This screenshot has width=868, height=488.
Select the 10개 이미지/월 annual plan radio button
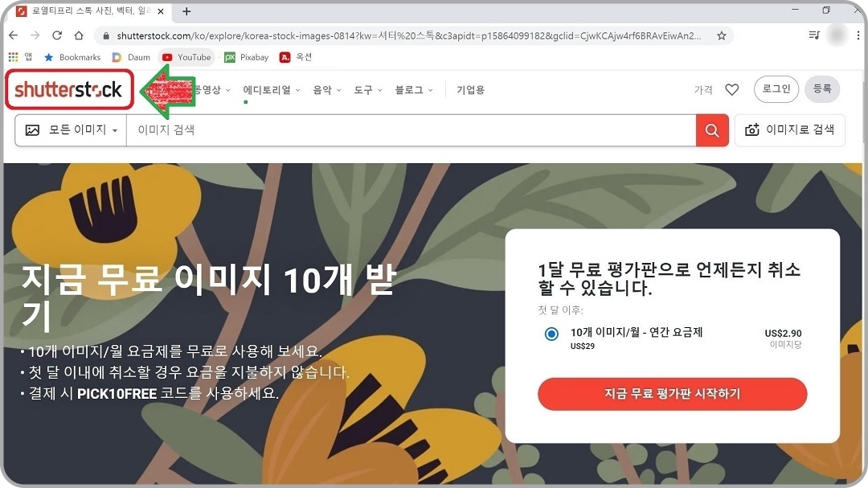(551, 332)
